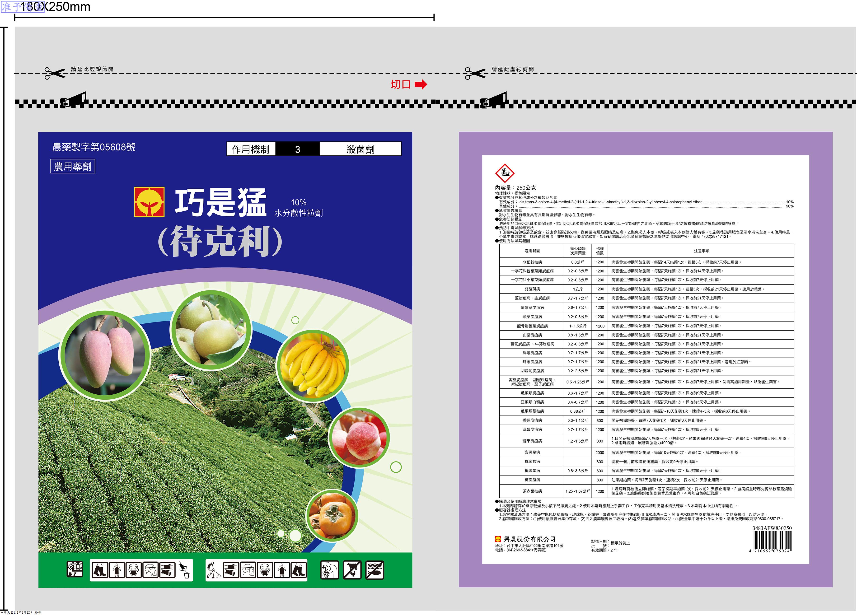Click the 0.8~3.3公斤 dosage cell
Image resolution: width=857 pixels, height=616 pixels.
click(578, 471)
